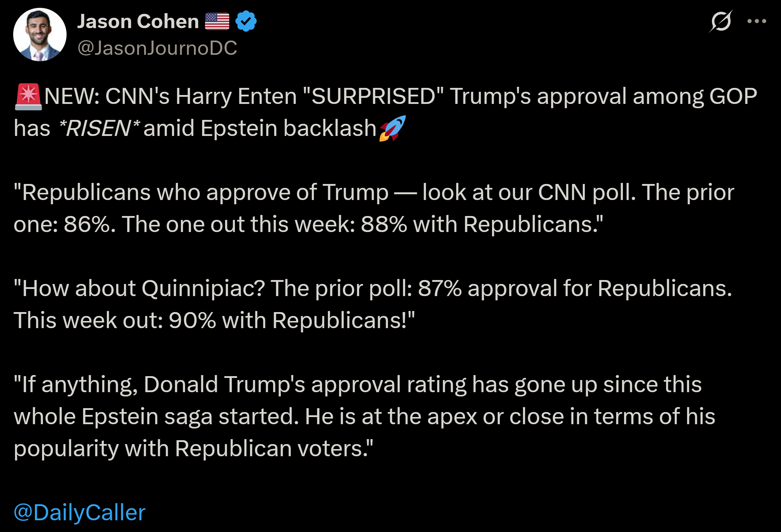Click the American flag emoji beside name
Screen dimensions: 781x532
217,21
